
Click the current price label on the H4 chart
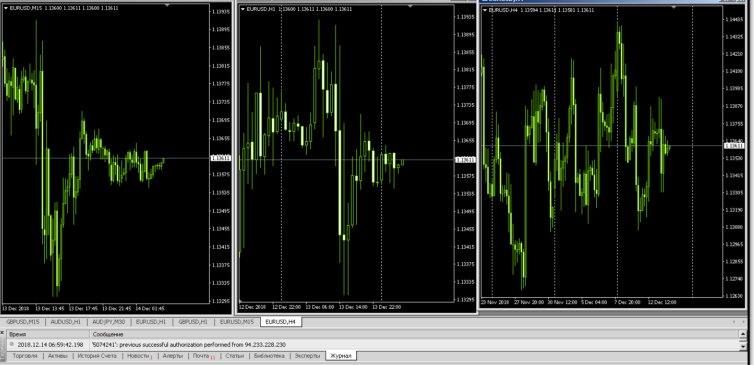(x=734, y=145)
